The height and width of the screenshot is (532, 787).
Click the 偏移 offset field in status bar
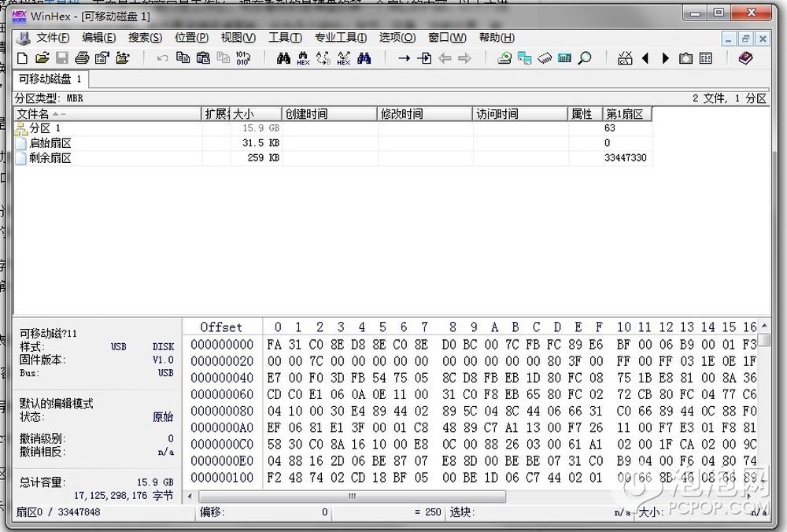264,512
